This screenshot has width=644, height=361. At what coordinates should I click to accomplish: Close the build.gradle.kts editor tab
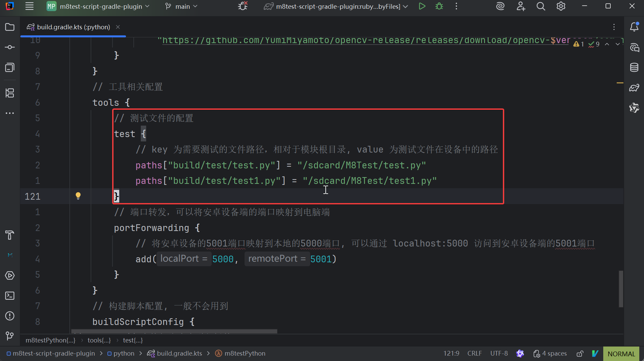point(118,27)
